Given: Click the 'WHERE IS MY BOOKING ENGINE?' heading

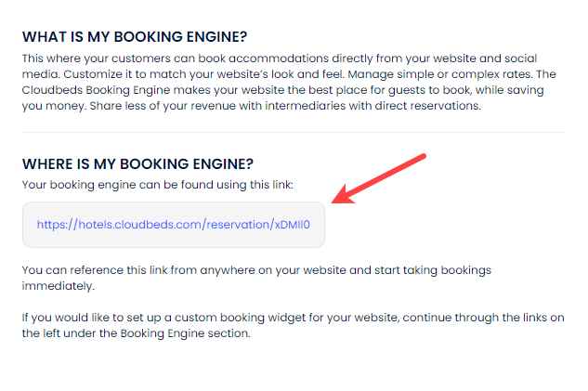Looking at the screenshot, I should point(137,164).
